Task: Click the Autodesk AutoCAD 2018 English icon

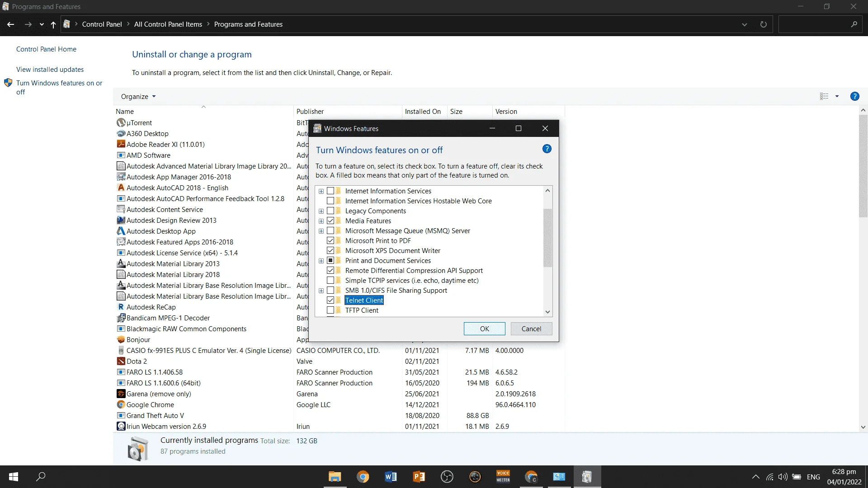Action: (121, 188)
